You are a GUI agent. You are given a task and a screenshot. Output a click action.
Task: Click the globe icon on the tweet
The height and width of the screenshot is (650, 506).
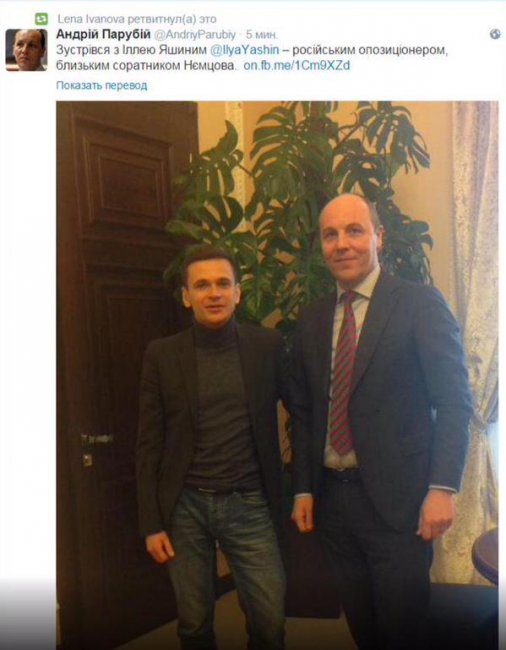(x=495, y=34)
